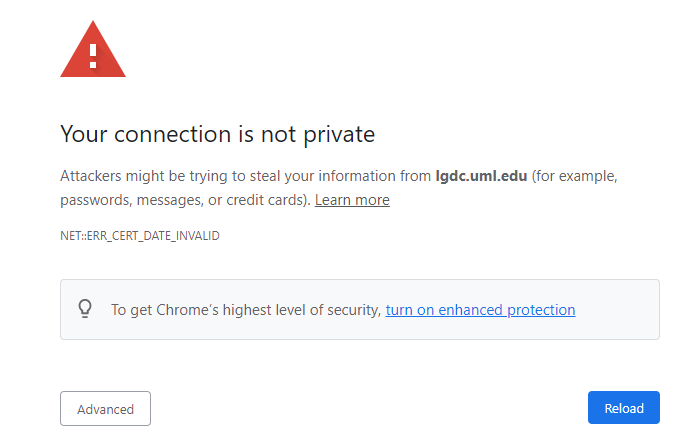The image size is (674, 436).
Task: Click the passwords, messages, or credit cards text
Action: [x=185, y=200]
